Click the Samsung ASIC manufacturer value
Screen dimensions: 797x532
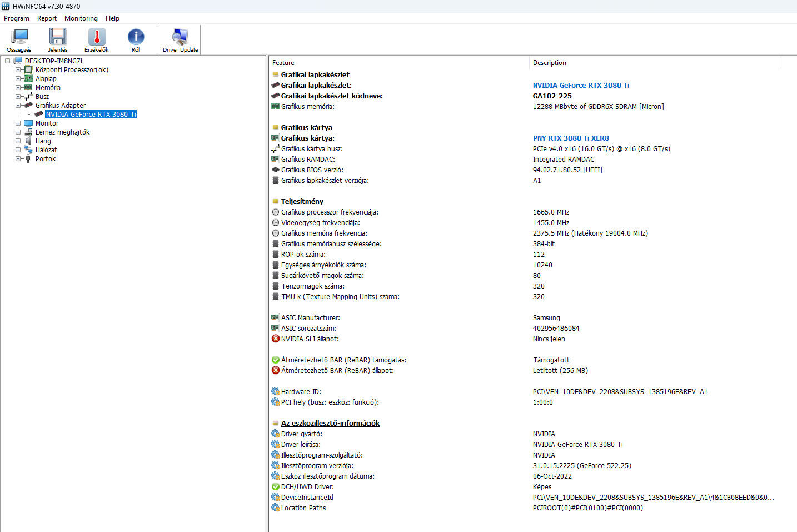click(546, 317)
